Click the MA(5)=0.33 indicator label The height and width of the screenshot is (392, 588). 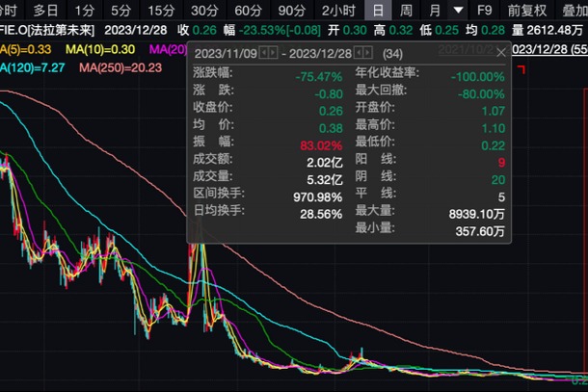(25, 49)
